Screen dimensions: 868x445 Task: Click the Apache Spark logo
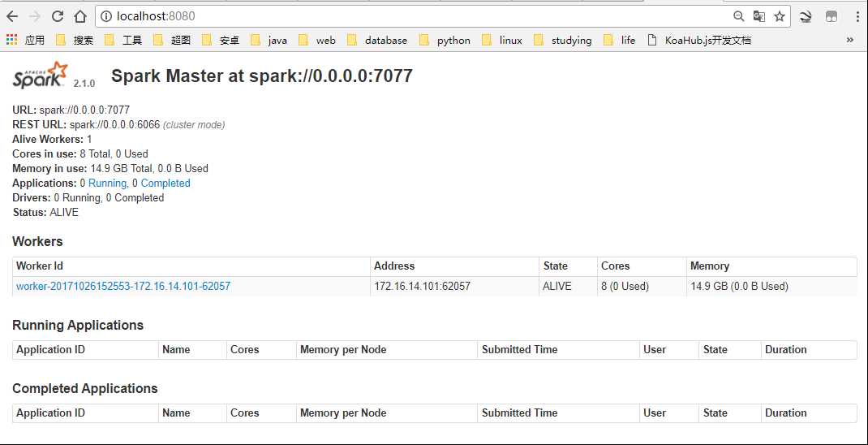point(41,76)
